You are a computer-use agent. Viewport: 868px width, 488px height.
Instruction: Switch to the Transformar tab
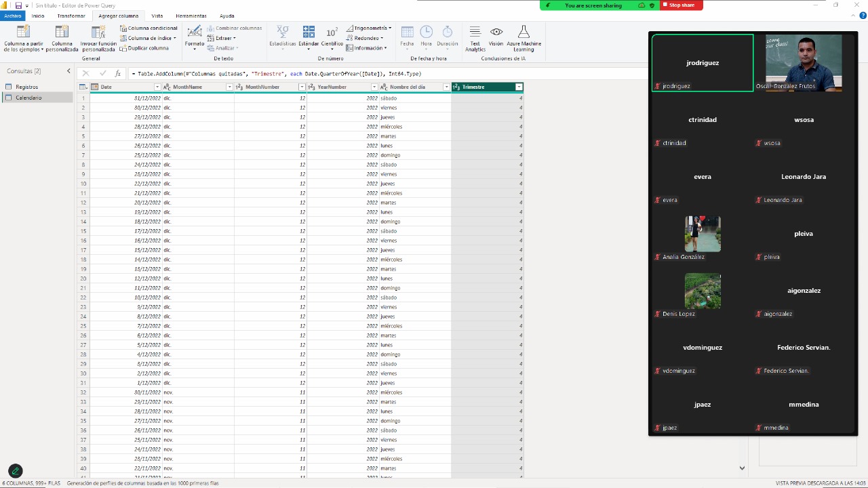(x=71, y=16)
